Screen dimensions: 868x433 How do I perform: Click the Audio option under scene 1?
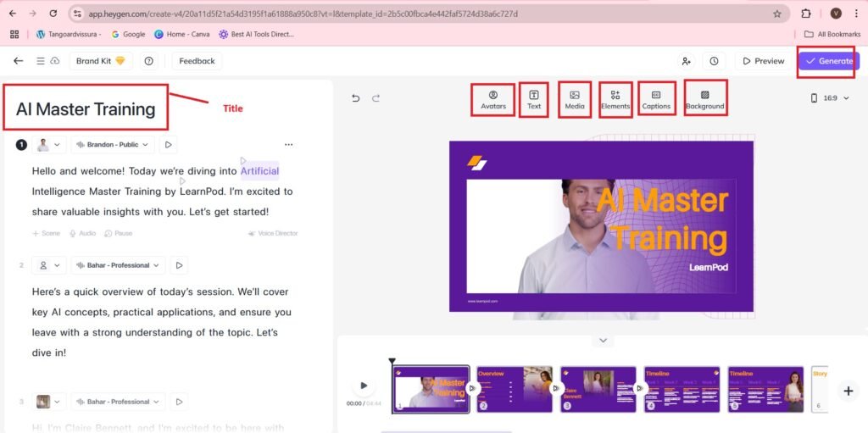click(x=82, y=233)
